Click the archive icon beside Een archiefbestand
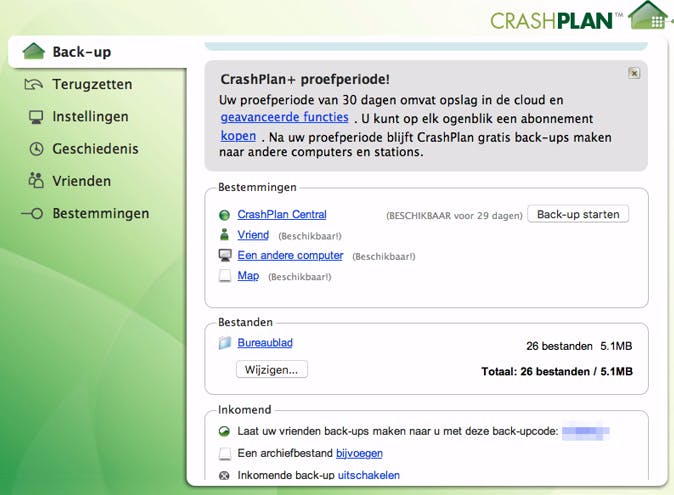674x495 pixels. click(x=225, y=453)
